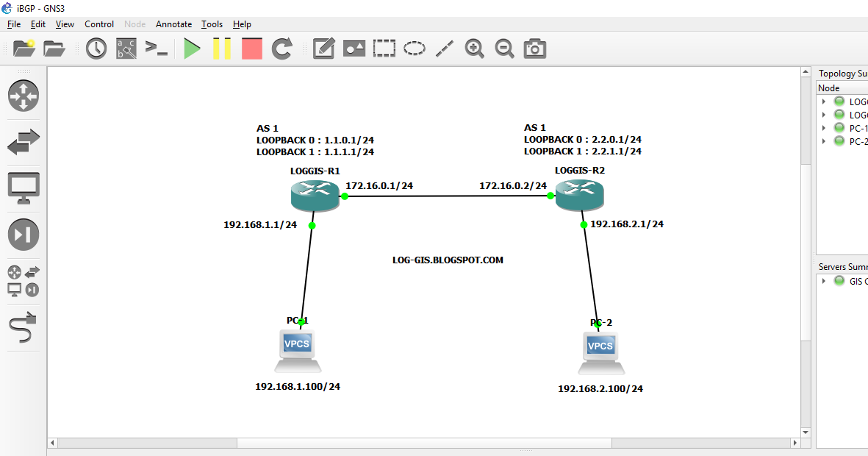Click PC-2's green status indicator in topology summary
The height and width of the screenshot is (456, 868).
tap(839, 141)
